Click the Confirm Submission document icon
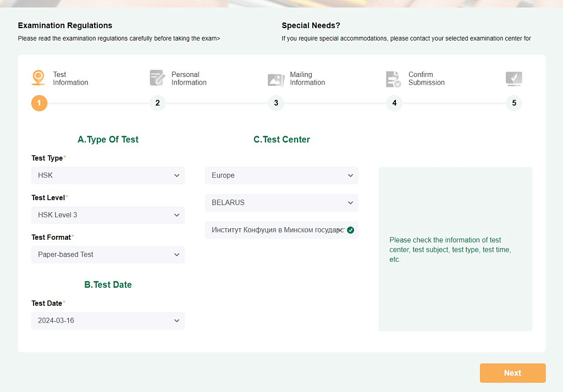This screenshot has height=392, width=563. [x=394, y=79]
